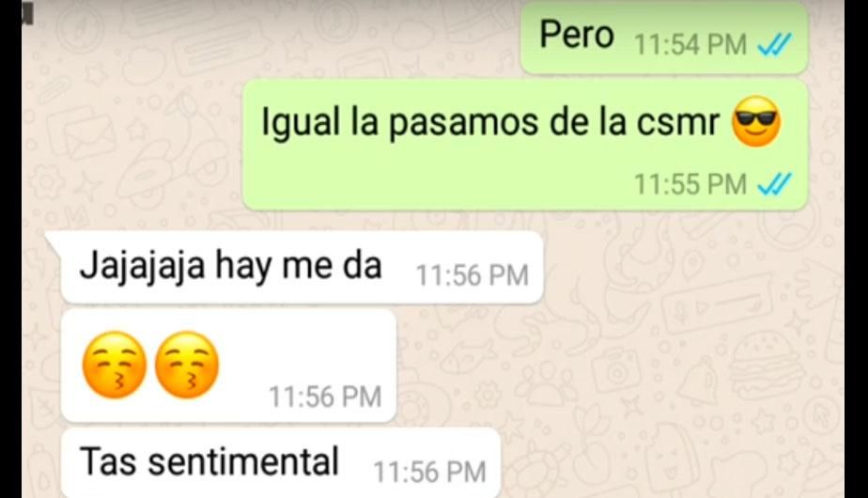
Task: Select the second kissing face emoji
Action: coord(187,365)
